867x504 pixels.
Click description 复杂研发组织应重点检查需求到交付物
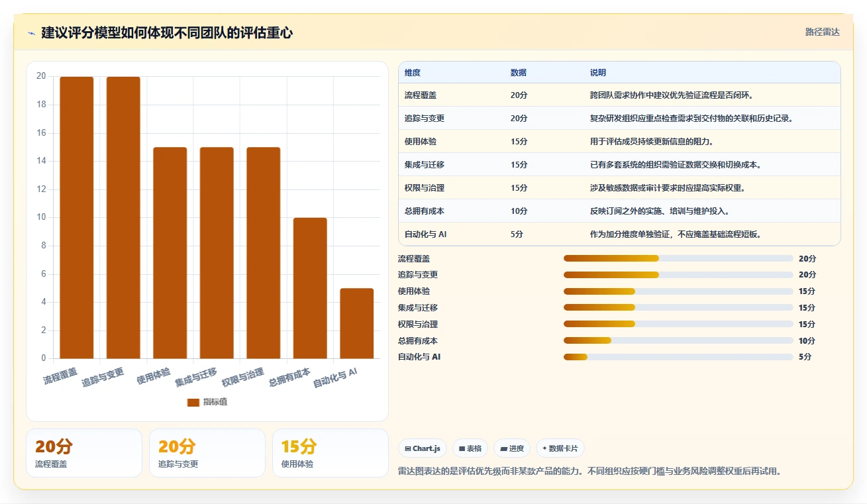coord(691,119)
